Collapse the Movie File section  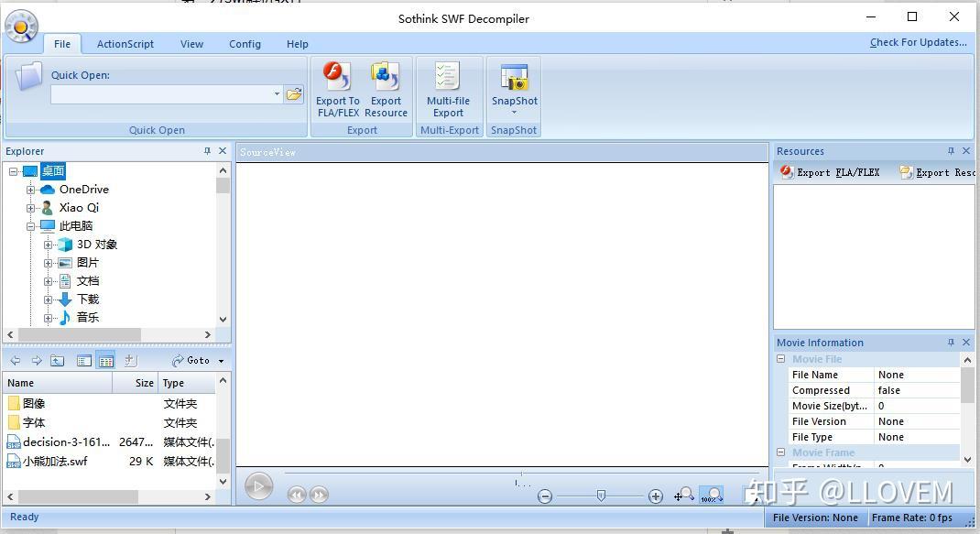tap(780, 359)
